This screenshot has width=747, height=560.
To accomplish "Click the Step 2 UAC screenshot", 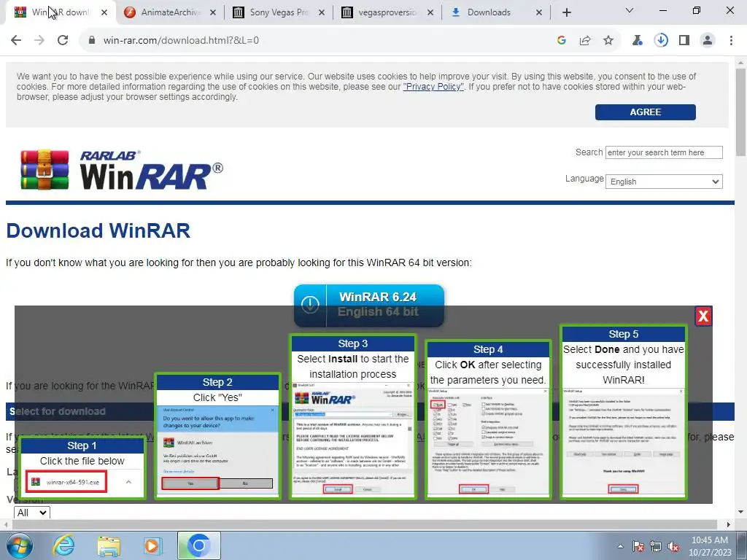I will coord(217,450).
